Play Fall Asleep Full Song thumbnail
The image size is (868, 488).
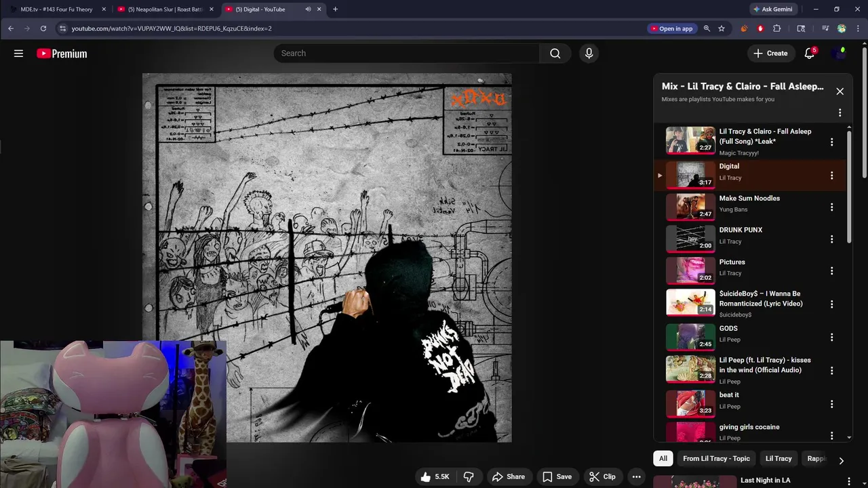(x=690, y=140)
